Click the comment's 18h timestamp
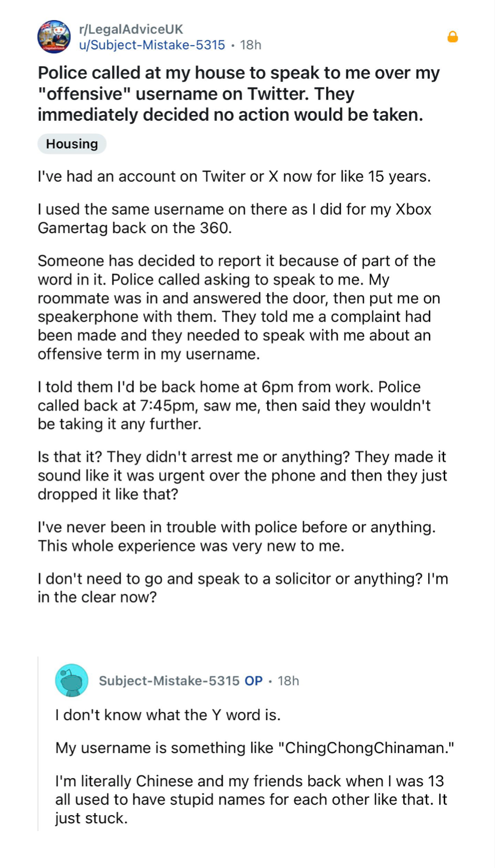Image resolution: width=495 pixels, height=868 pixels. 288,681
